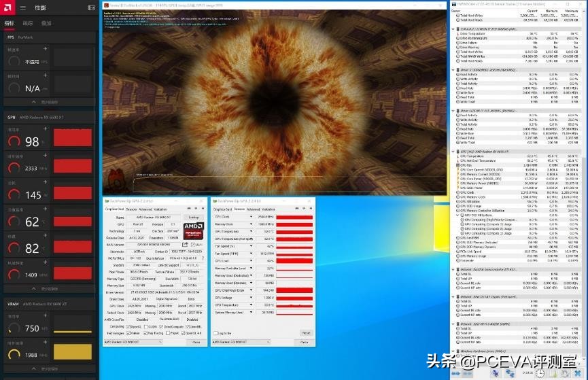The image size is (588, 380).
Task: Click the plus icon above the 145 W metric
Action: pyautogui.click(x=46, y=182)
